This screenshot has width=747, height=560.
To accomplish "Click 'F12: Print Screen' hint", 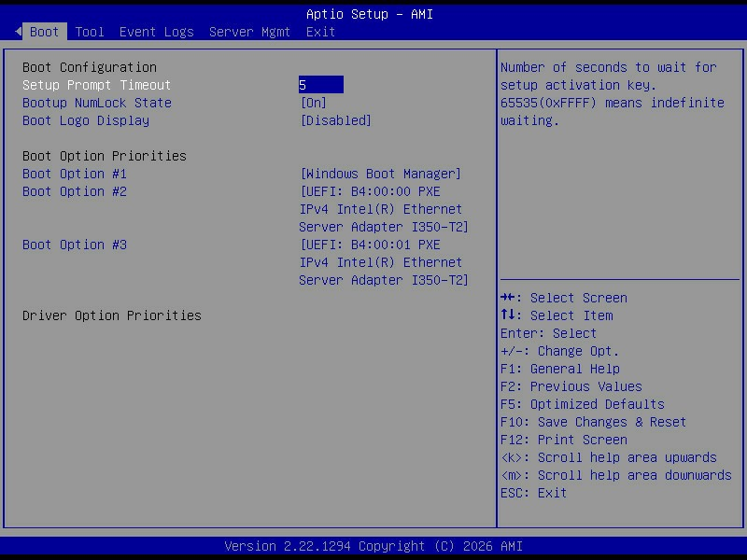I will point(564,440).
